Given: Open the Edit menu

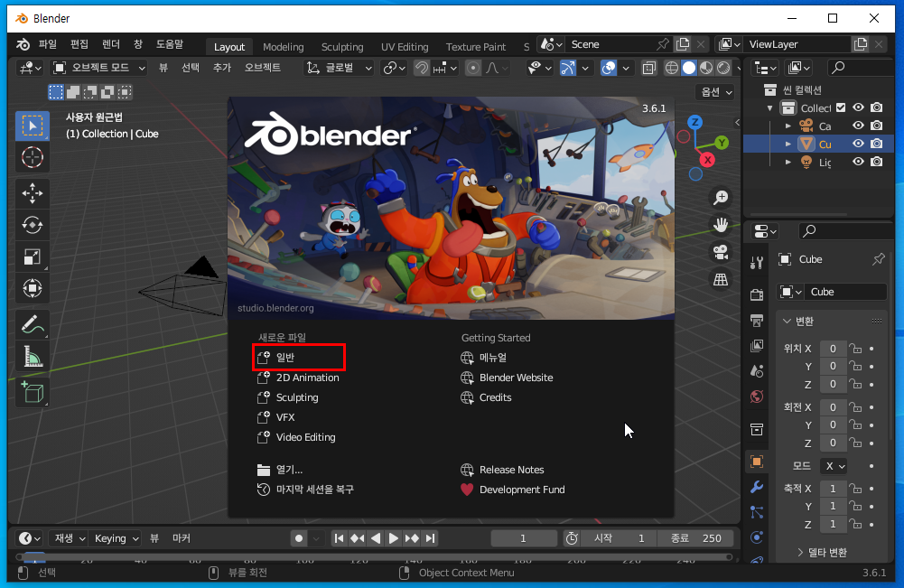Looking at the screenshot, I should click(x=79, y=44).
